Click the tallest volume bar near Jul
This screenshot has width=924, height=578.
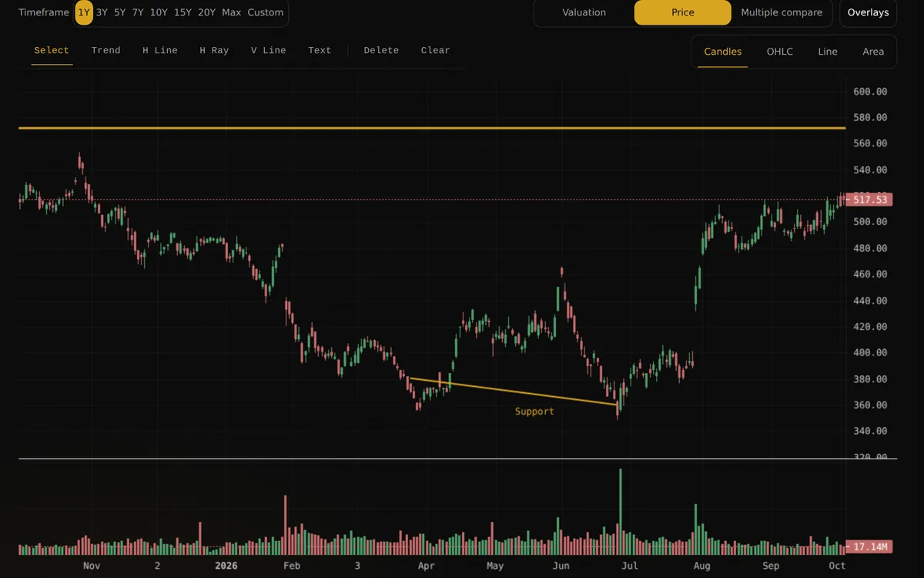pyautogui.click(x=621, y=512)
